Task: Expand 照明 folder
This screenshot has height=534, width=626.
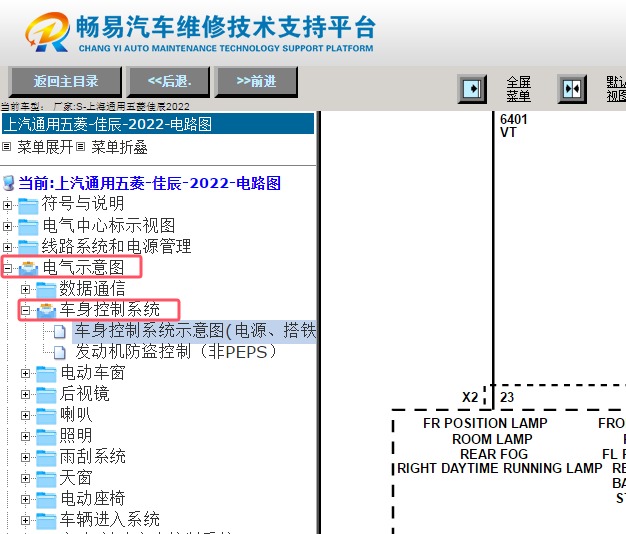Action: [x=25, y=437]
